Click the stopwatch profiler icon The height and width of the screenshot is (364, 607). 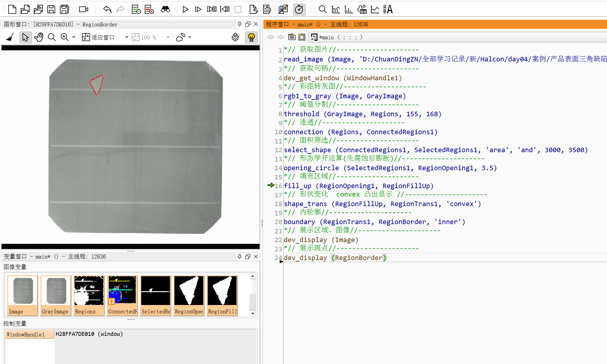pyautogui.click(x=299, y=9)
